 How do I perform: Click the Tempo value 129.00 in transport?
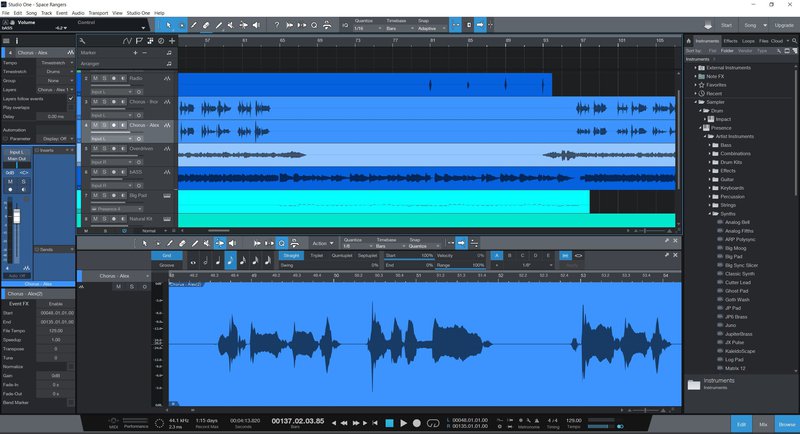click(x=574, y=420)
